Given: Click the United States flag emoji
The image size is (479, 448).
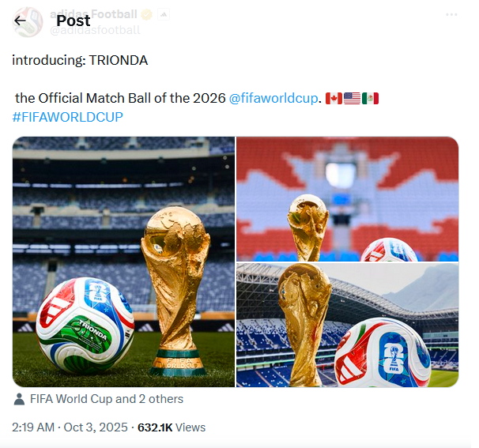Looking at the screenshot, I should click(352, 99).
